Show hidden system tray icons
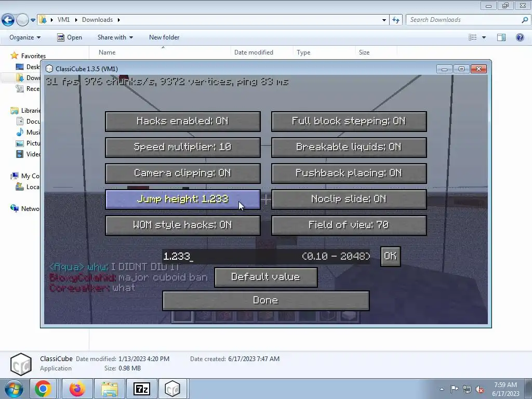 pos(442,389)
